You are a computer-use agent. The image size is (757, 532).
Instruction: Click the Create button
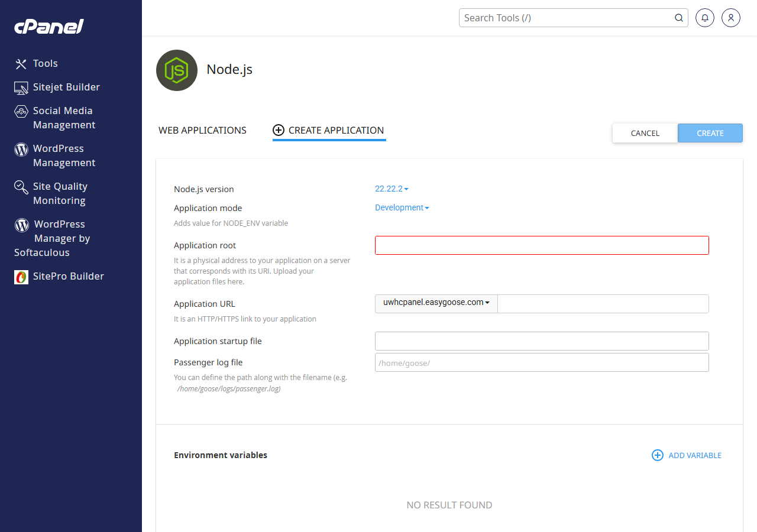(x=710, y=133)
